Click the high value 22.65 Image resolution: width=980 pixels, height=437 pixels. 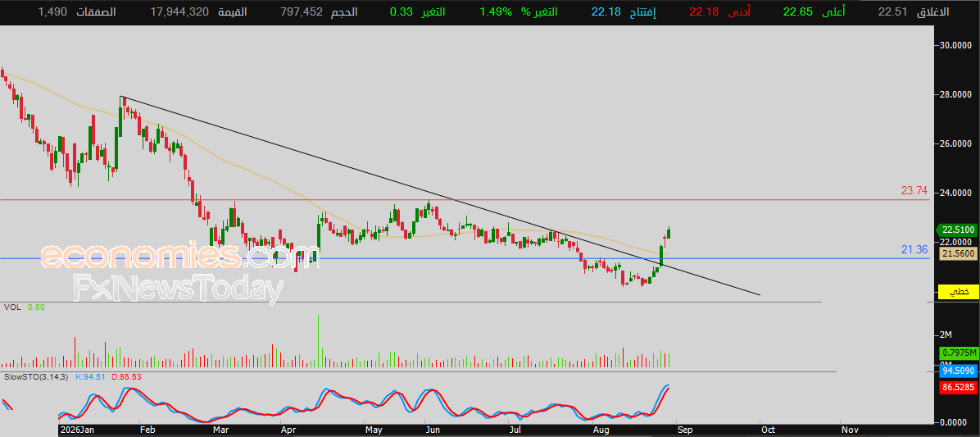pos(798,12)
